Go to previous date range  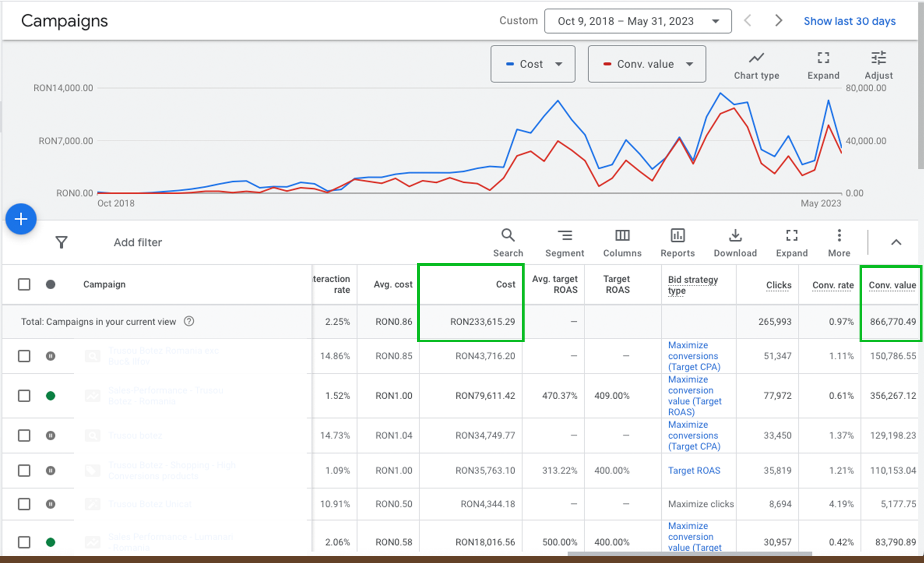(x=747, y=21)
